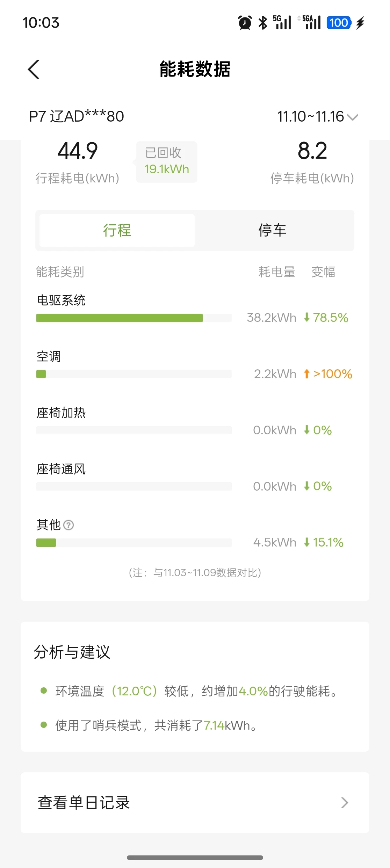
Task: Tap the battery 100 indicator
Action: [x=338, y=23]
